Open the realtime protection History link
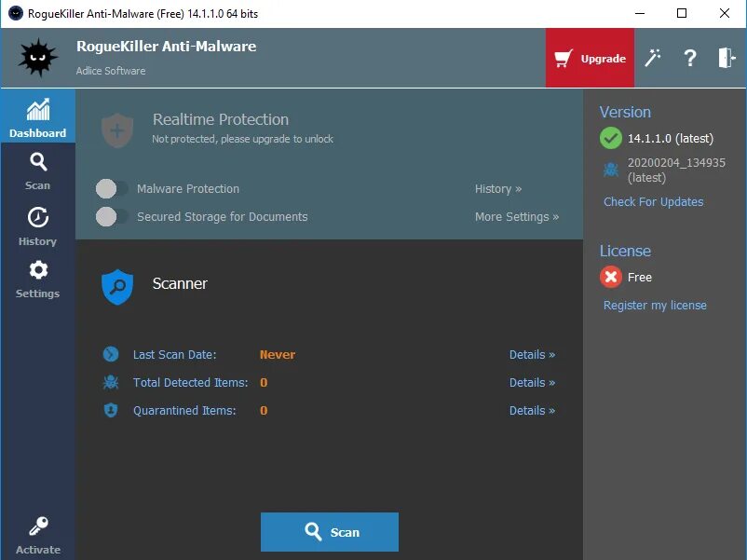 click(497, 189)
